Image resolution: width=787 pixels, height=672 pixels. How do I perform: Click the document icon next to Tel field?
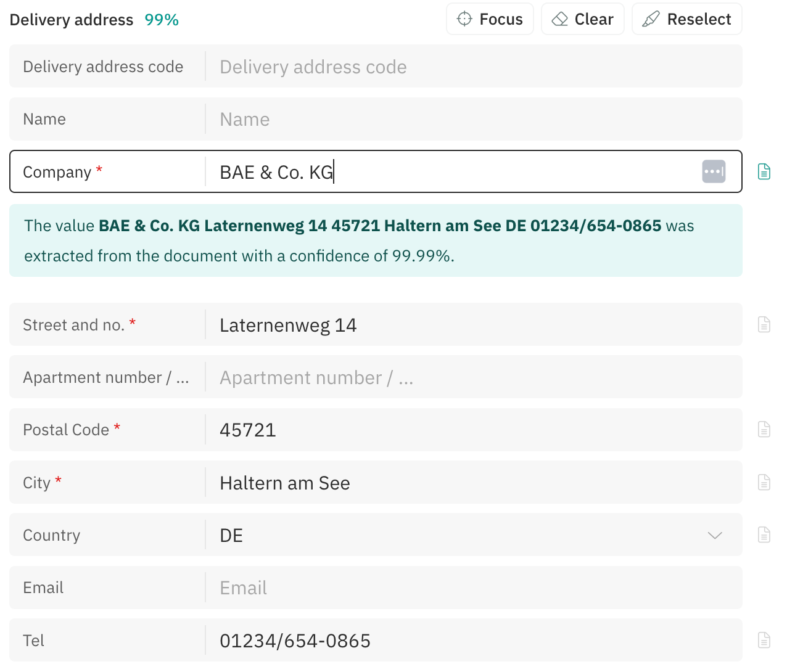point(764,640)
